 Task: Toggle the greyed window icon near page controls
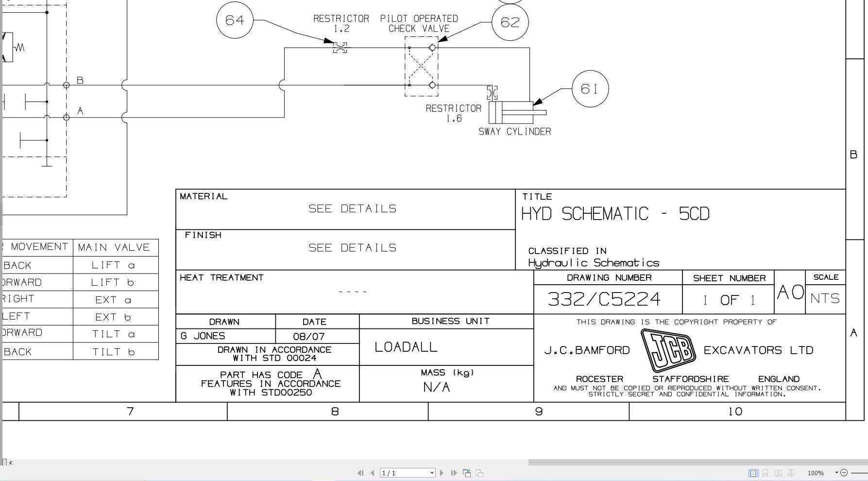point(479,472)
